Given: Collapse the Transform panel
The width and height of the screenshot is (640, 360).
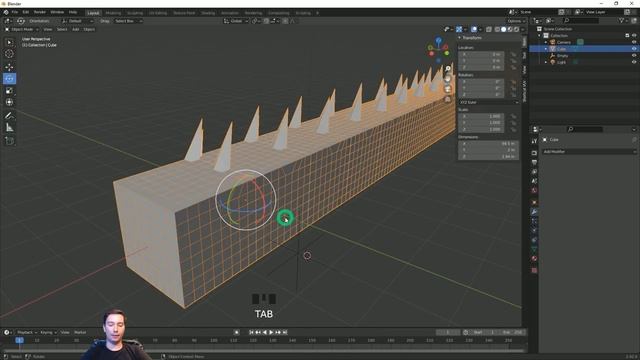Looking at the screenshot, I should tap(460, 38).
